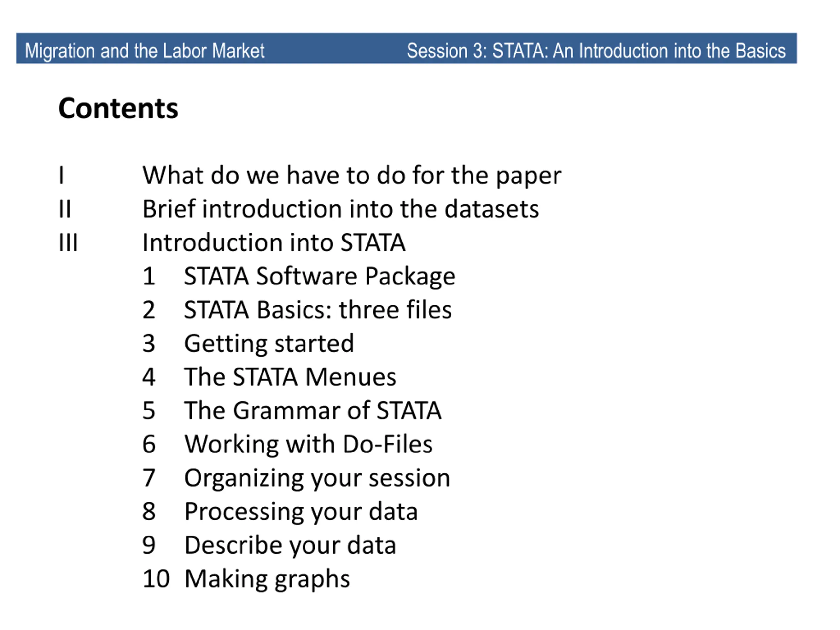Click the Session 3 STATA header title
Image resolution: width=840 pixels, height=630 pixels.
(596, 51)
